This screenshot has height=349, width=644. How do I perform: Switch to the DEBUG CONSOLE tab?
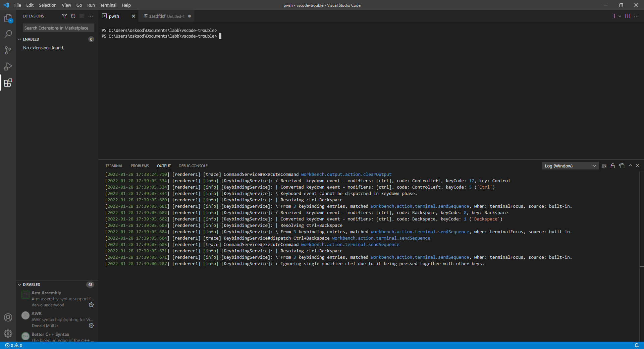[x=193, y=165]
